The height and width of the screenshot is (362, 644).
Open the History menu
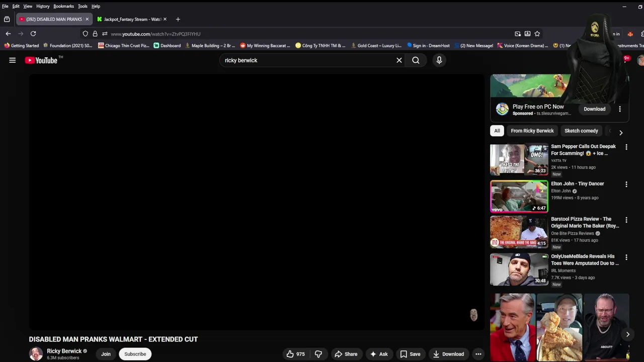click(x=43, y=6)
